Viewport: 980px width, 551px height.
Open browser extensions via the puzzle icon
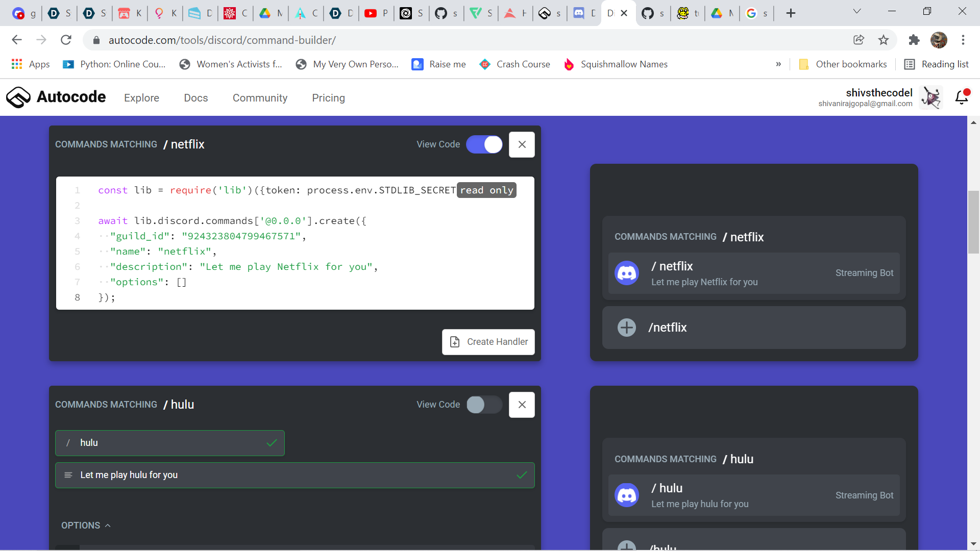click(x=914, y=40)
